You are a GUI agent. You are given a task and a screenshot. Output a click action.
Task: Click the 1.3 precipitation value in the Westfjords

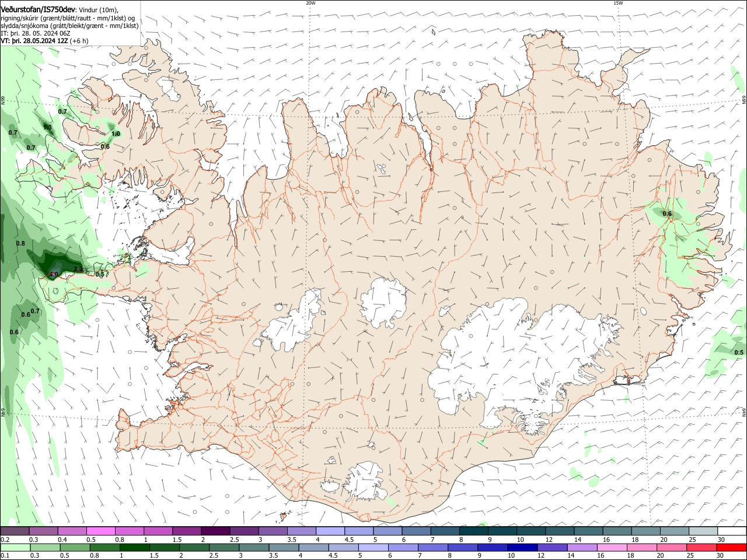47,127
